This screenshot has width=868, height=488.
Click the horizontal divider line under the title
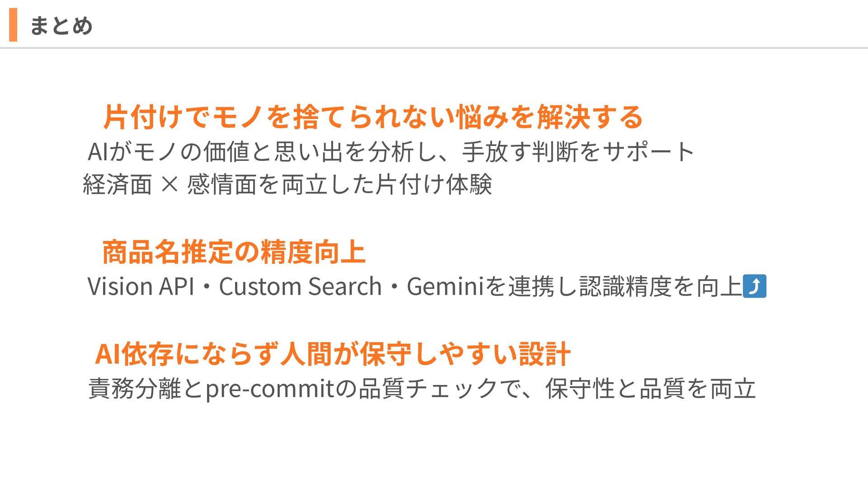(x=434, y=47)
